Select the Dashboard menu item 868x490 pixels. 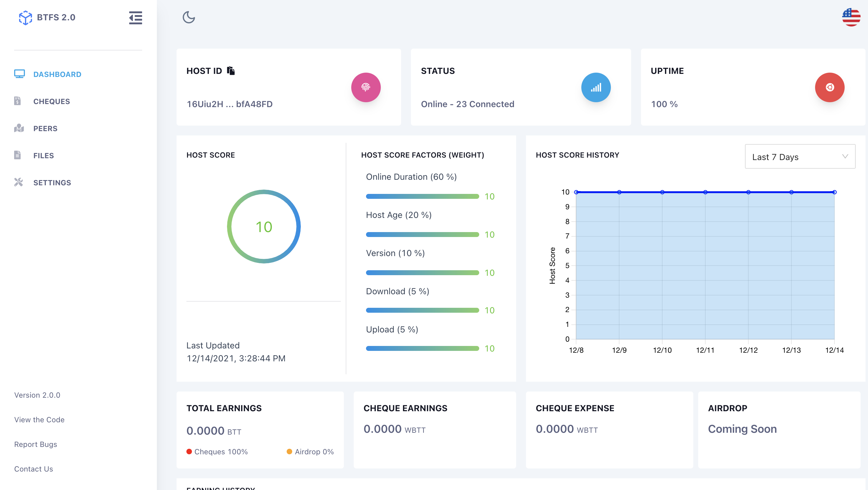[x=57, y=74]
